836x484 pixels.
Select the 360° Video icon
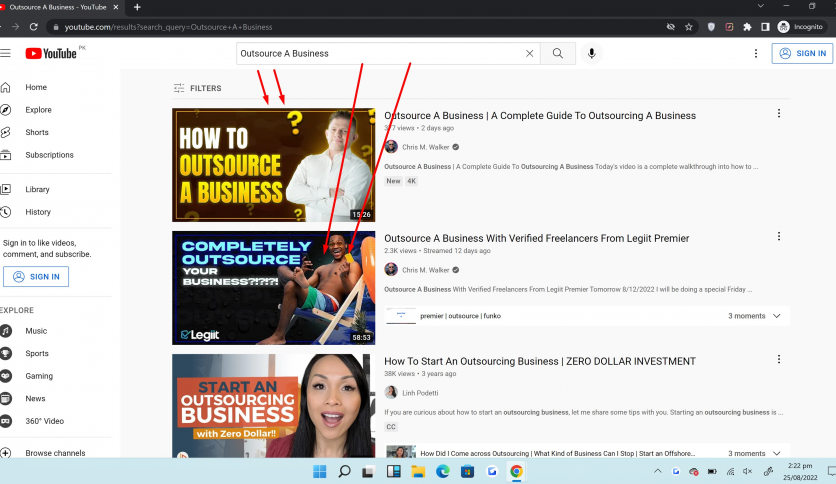pyautogui.click(x=6, y=421)
